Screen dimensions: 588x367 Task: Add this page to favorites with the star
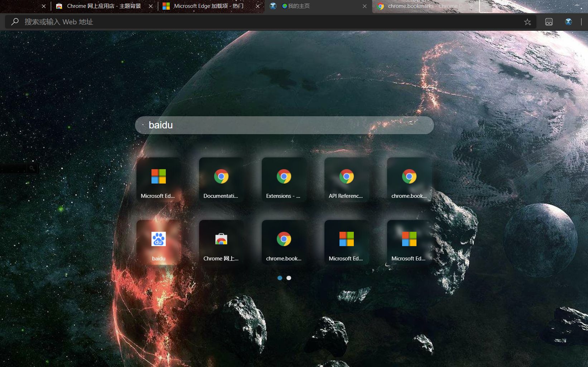point(527,22)
